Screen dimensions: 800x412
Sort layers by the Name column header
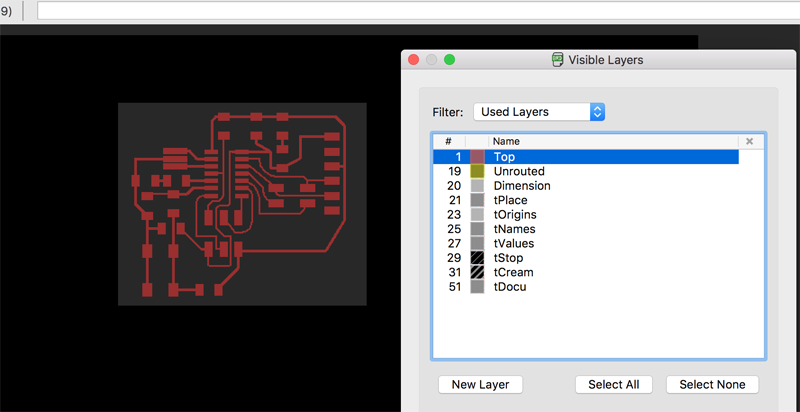613,141
